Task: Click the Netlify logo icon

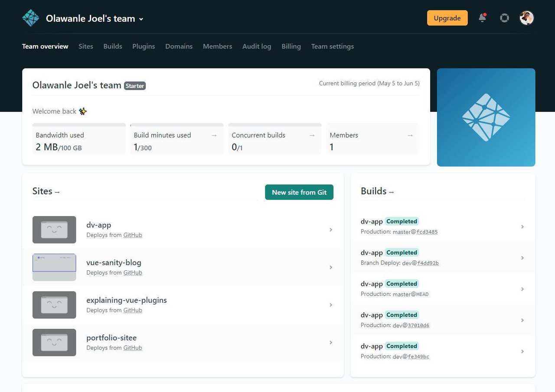Action: (x=30, y=18)
